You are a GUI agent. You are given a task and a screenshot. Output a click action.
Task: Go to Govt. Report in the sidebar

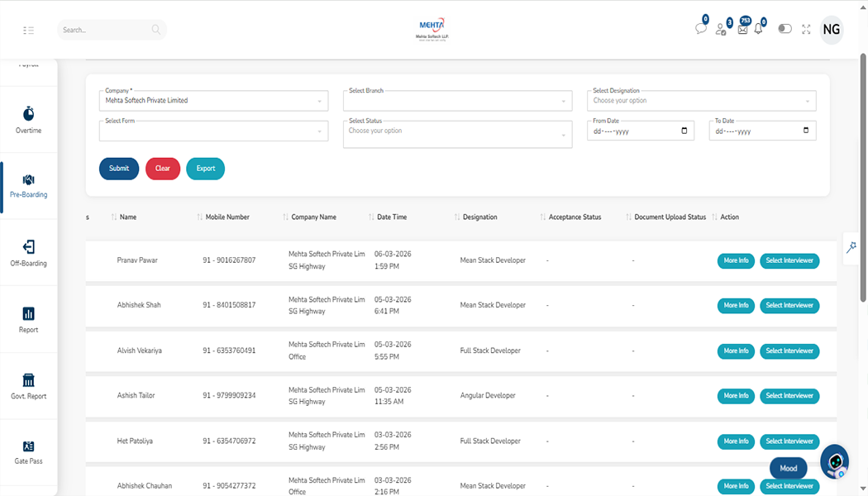click(x=29, y=387)
